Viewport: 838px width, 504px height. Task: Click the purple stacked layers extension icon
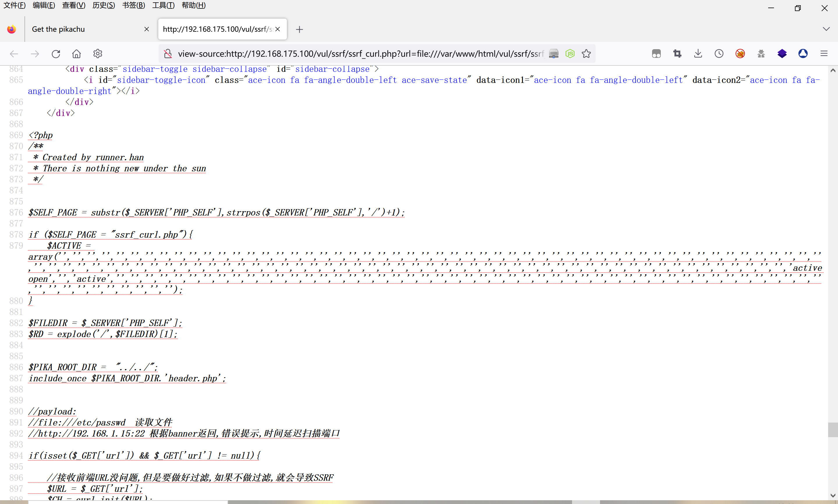[782, 54]
